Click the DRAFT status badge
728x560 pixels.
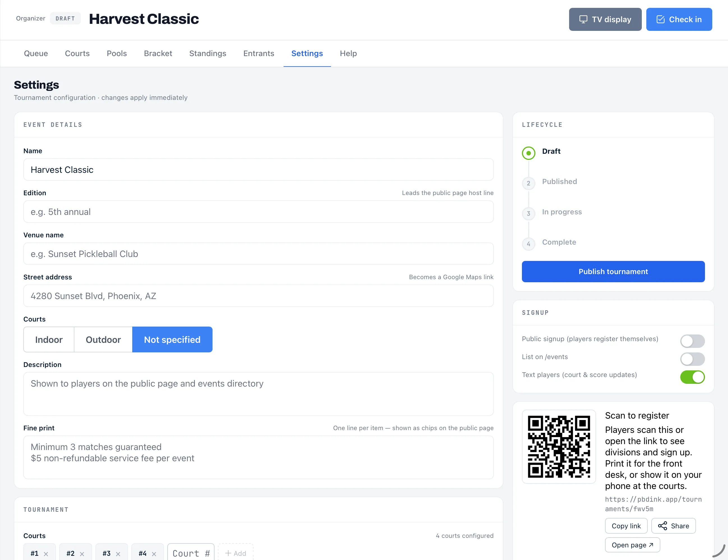(65, 19)
